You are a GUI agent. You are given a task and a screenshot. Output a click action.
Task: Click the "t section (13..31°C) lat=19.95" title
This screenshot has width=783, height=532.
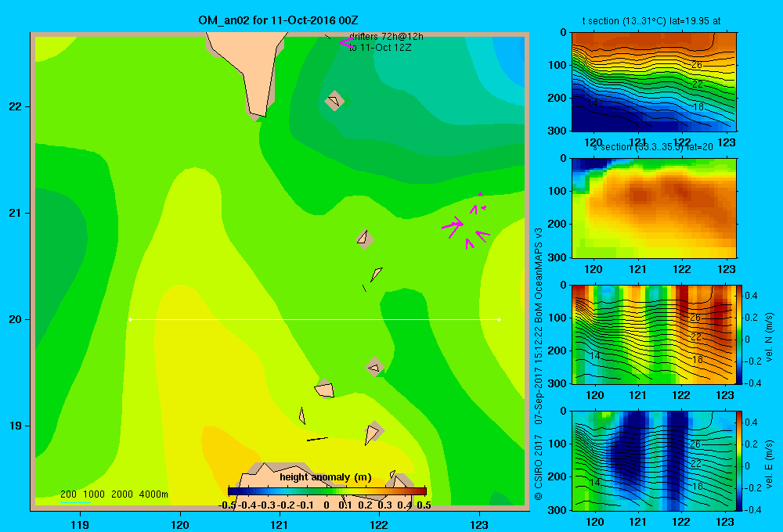(x=651, y=21)
